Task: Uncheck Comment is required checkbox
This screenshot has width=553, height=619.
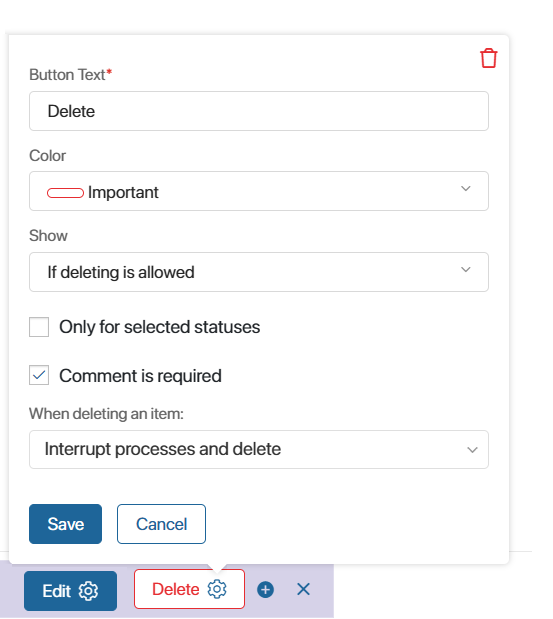Action: coord(39,375)
